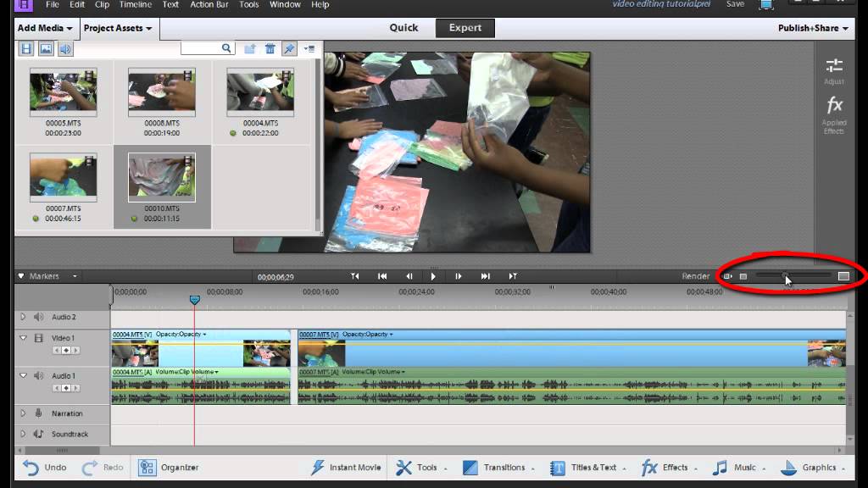Screen dimensions: 868x488
Task: Click the folder-up icon in Project Assets
Action: click(x=250, y=48)
